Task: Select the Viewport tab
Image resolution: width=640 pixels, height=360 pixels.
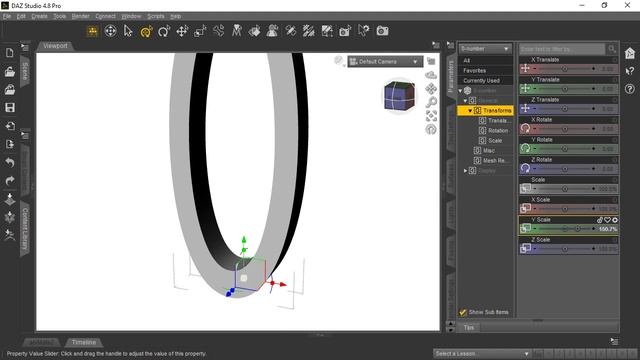Action: click(56, 46)
